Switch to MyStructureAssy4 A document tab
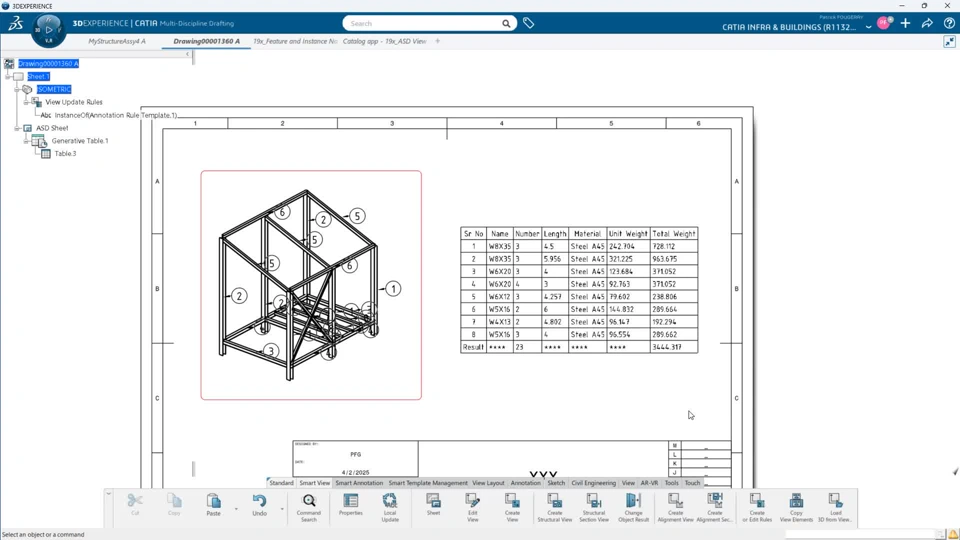Screen dimensions: 960x540 (117, 41)
